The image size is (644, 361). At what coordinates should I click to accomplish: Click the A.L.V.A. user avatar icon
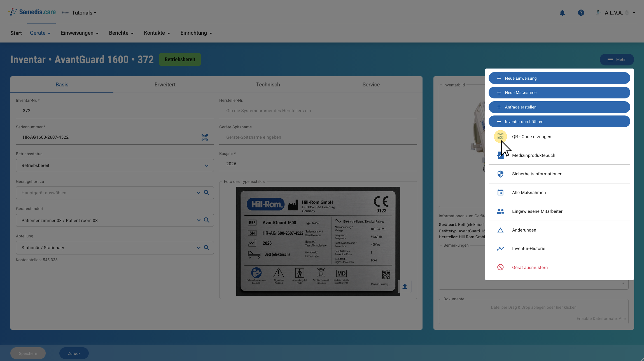598,13
